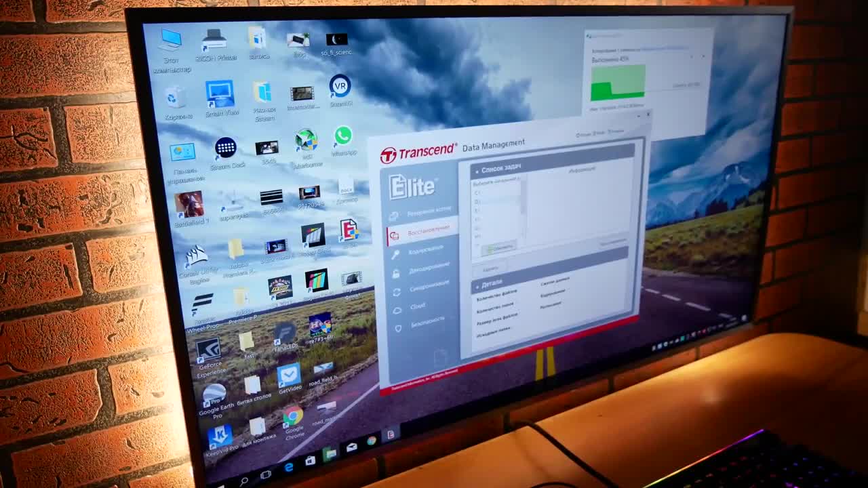Image resolution: width=868 pixels, height=488 pixels.
Task: Open the Cloud section in Elite sidebar
Action: pyautogui.click(x=410, y=307)
